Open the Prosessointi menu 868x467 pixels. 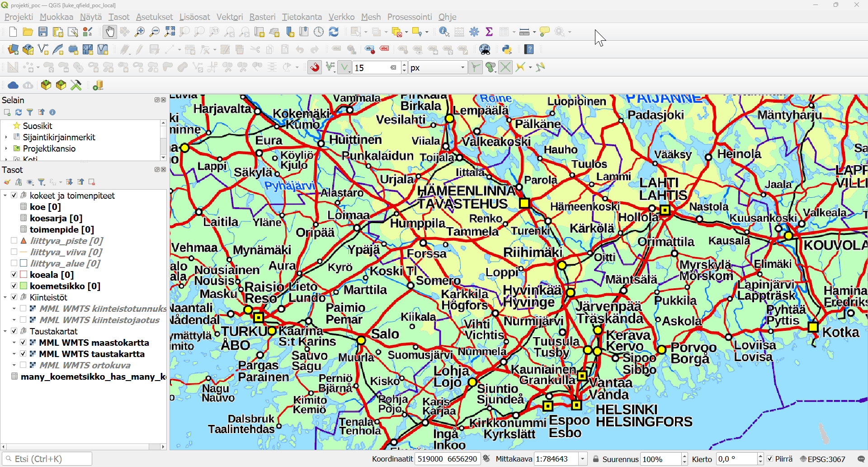click(x=410, y=17)
